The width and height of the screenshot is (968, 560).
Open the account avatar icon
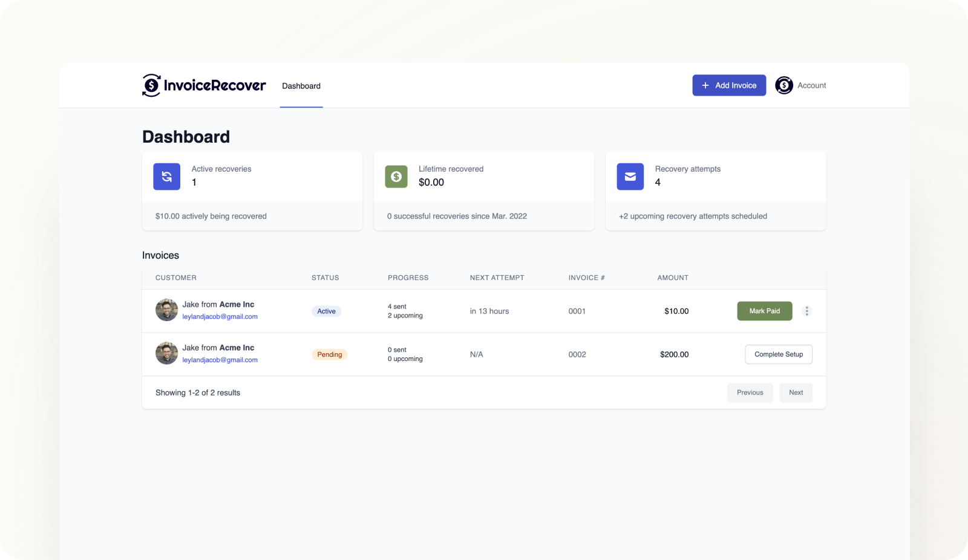[784, 85]
